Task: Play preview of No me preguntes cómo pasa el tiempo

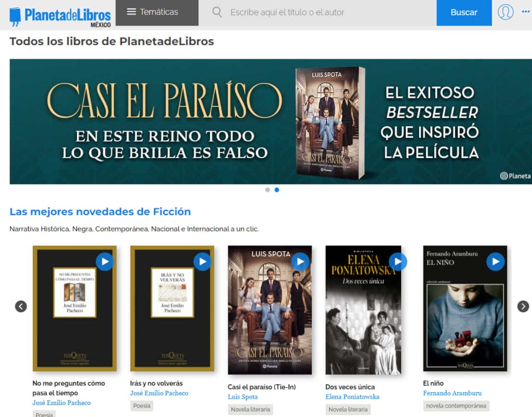Action: (x=105, y=262)
